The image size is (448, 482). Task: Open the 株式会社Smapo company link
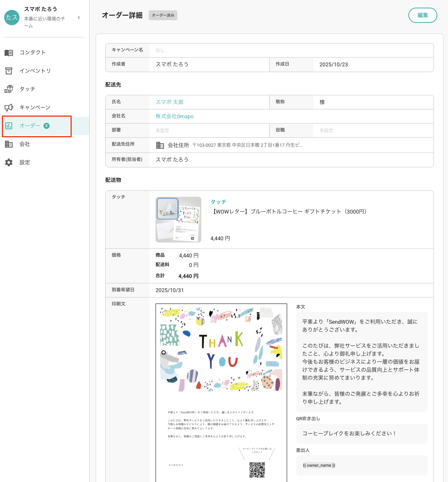coord(175,116)
